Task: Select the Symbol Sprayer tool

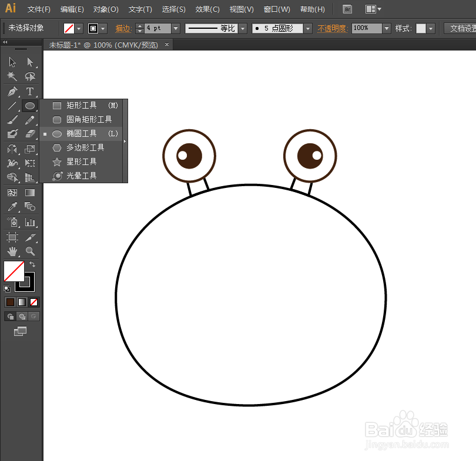Action: [12, 222]
